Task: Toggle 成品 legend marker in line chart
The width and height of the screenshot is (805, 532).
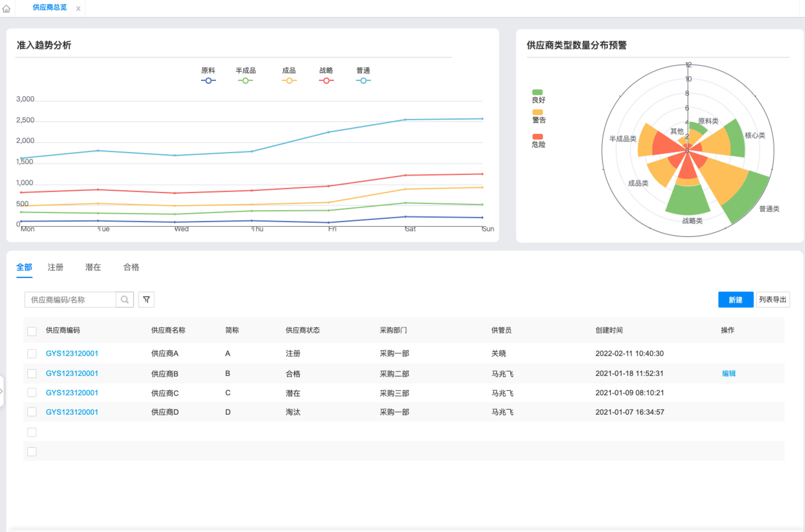Action: coord(289,80)
